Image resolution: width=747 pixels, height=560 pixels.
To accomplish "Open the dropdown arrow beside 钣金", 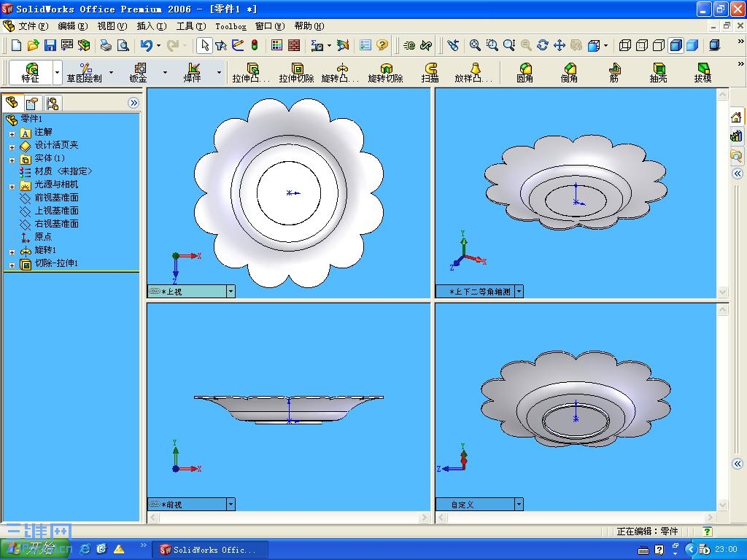I will pos(166,72).
